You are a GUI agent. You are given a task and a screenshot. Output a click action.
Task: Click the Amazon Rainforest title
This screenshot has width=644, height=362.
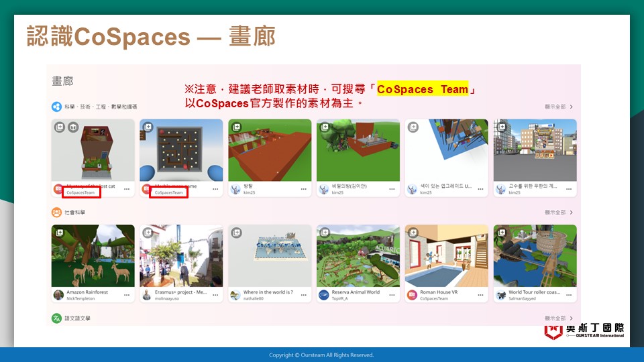pyautogui.click(x=87, y=292)
